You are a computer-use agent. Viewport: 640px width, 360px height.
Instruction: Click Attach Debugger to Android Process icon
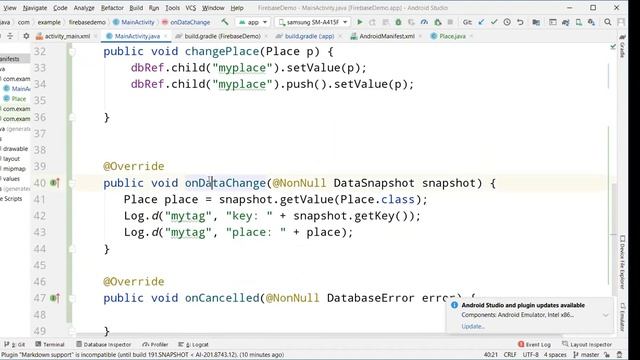click(x=438, y=22)
